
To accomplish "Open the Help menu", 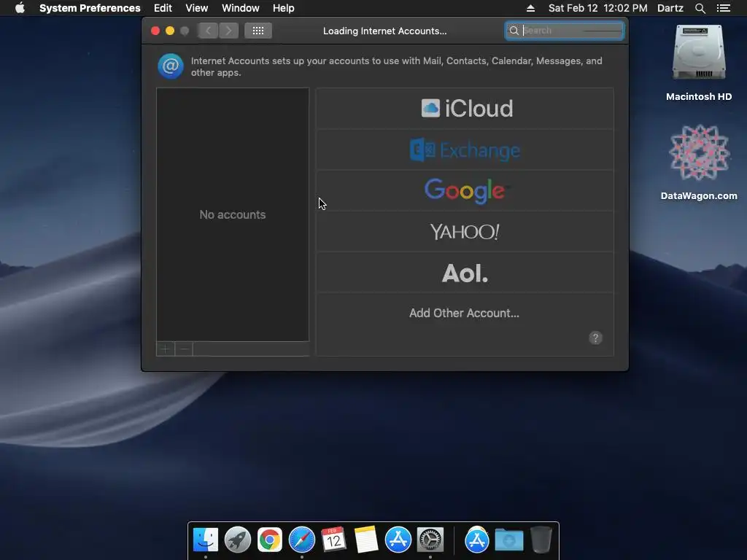I will point(284,8).
